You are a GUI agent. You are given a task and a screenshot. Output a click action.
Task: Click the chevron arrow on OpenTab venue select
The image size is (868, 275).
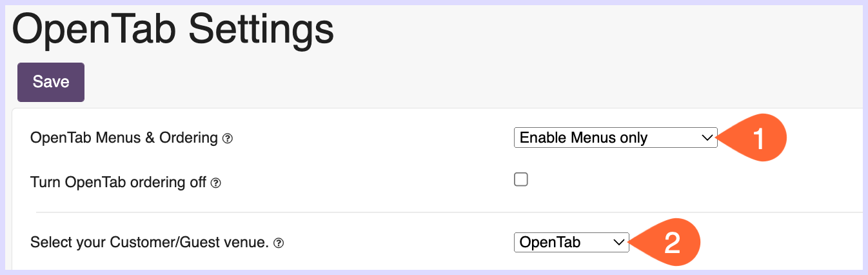[619, 243]
